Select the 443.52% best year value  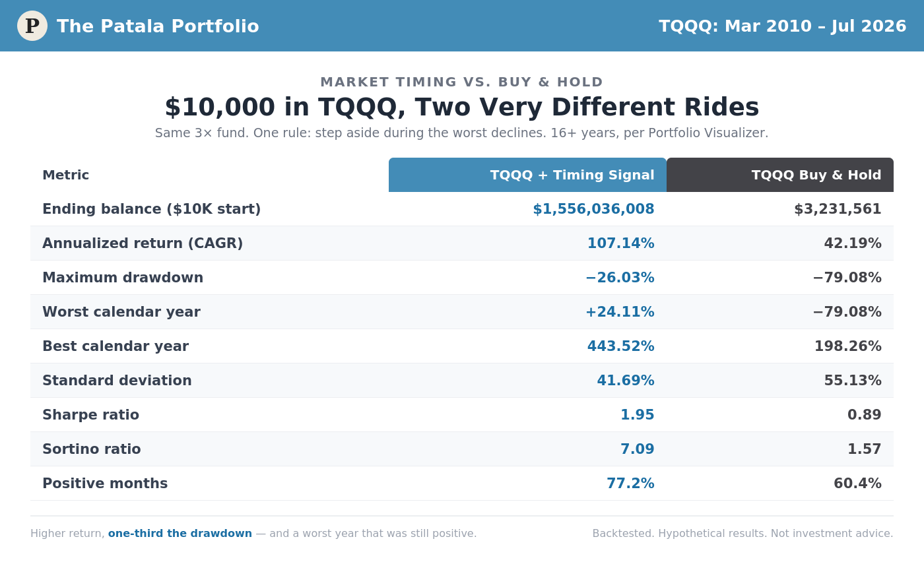pos(621,346)
